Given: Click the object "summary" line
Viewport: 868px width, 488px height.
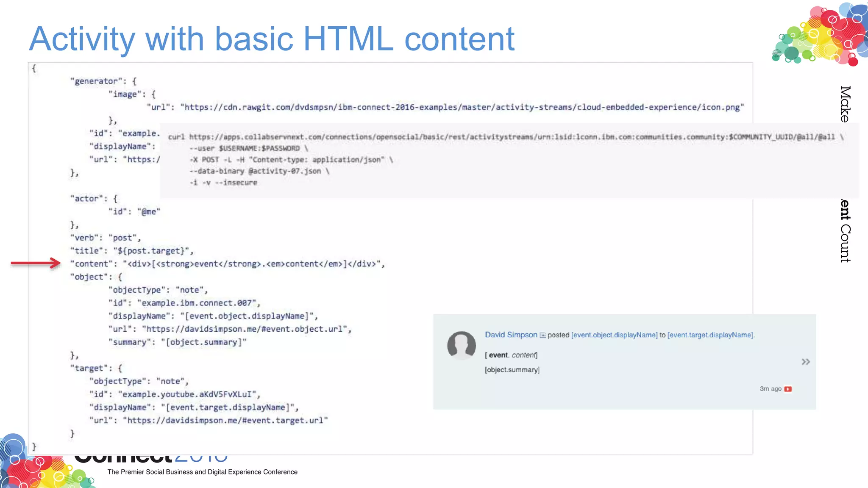Looking at the screenshot, I should pos(178,342).
